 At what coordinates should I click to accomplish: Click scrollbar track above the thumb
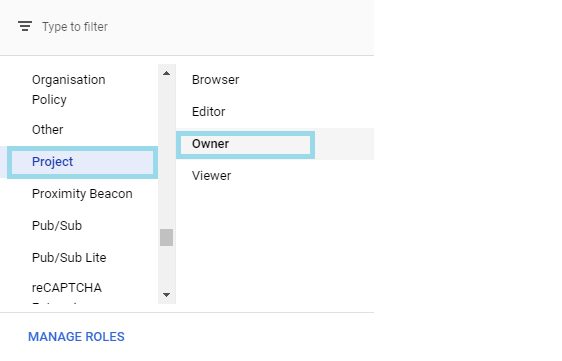point(166,154)
